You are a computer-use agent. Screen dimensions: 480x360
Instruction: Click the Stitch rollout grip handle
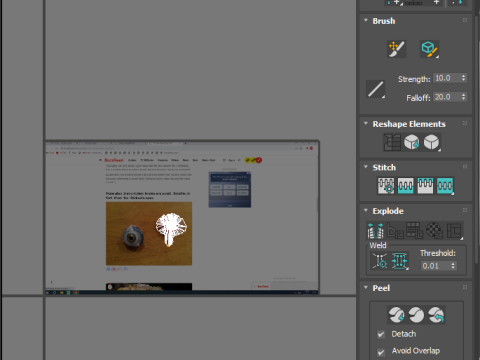465,167
